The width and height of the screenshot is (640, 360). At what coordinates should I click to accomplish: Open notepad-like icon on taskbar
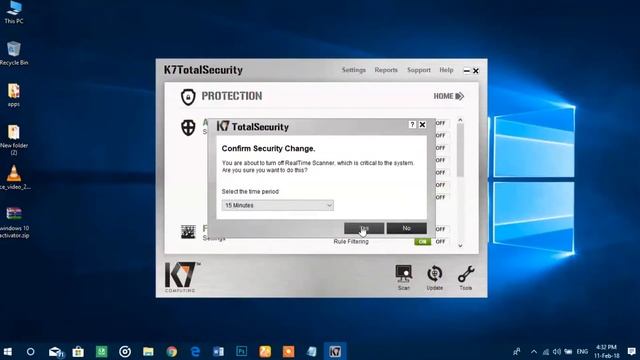[x=311, y=351]
